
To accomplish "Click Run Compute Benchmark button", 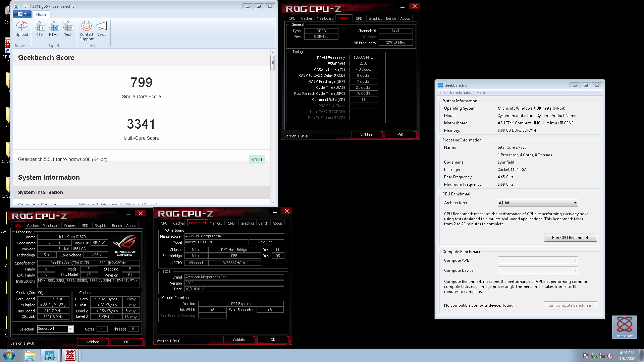I will tap(570, 305).
